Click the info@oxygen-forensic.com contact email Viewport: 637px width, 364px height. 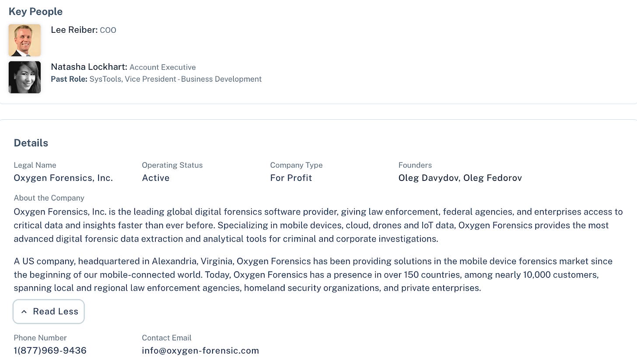(x=200, y=350)
